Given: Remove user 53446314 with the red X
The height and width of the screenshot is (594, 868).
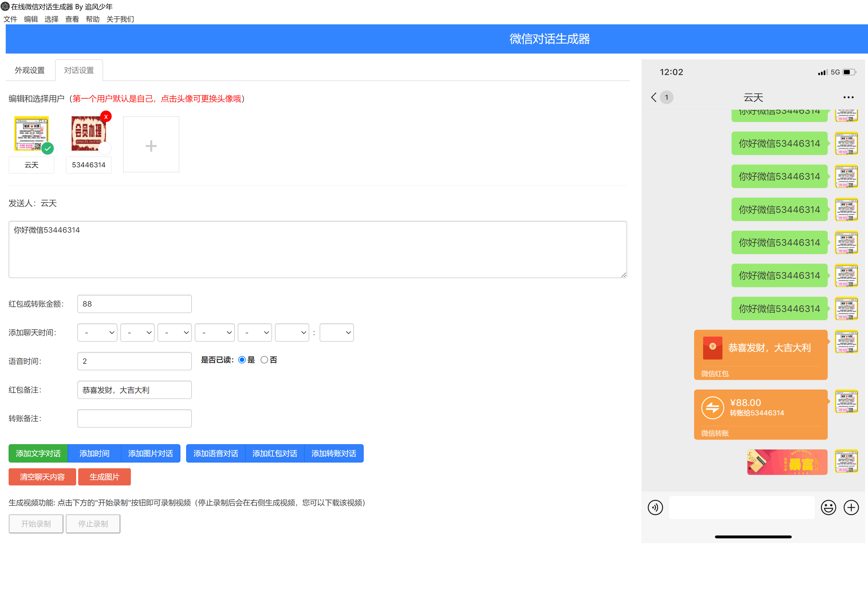Looking at the screenshot, I should 106,117.
